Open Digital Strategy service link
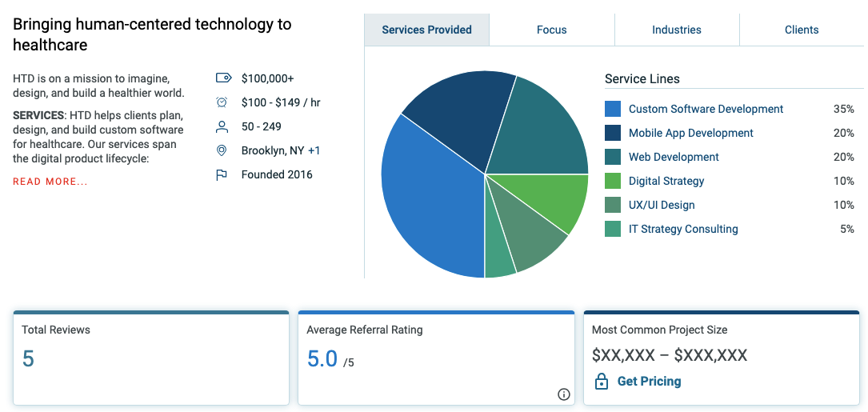 click(x=666, y=181)
